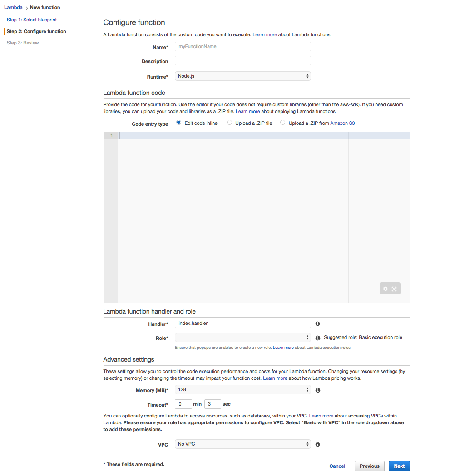Select Edit code inline option
Image resolution: width=470 pixels, height=476 pixels.
(178, 123)
